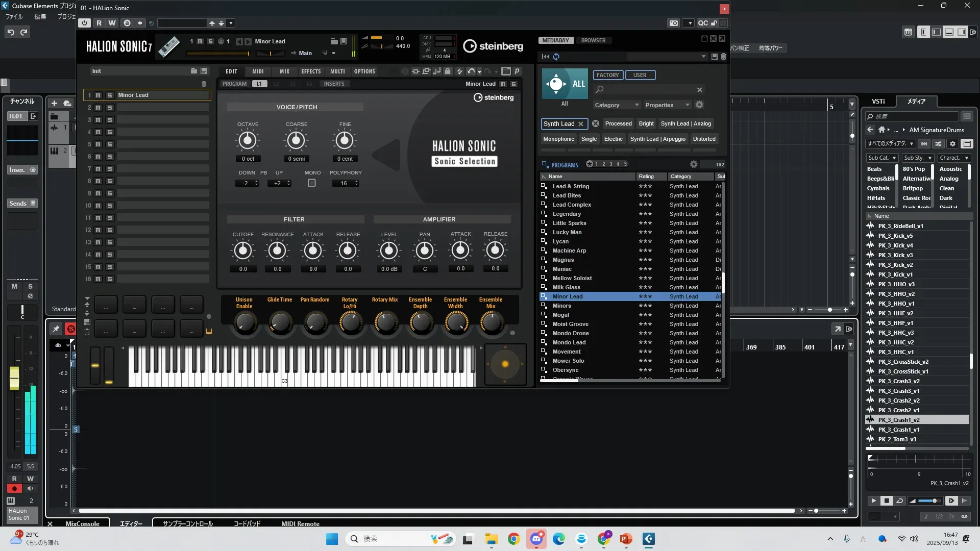Click the plugin power bypass button
The image size is (980, 551).
[x=84, y=23]
